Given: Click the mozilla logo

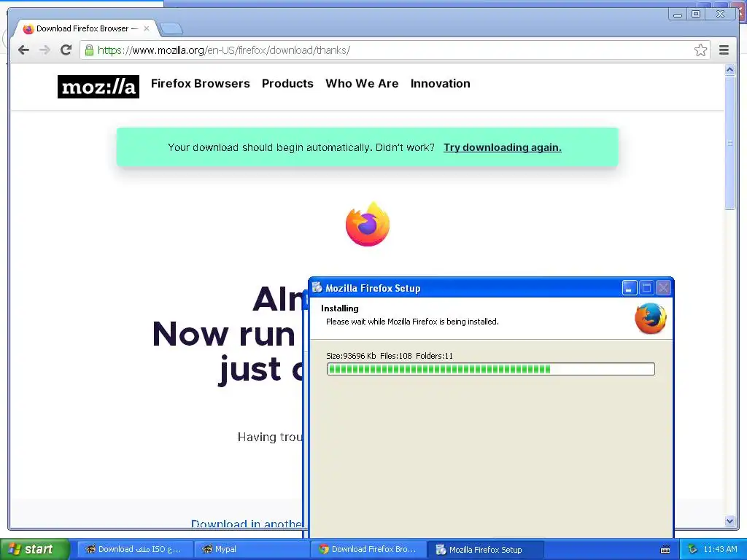Looking at the screenshot, I should point(98,87).
